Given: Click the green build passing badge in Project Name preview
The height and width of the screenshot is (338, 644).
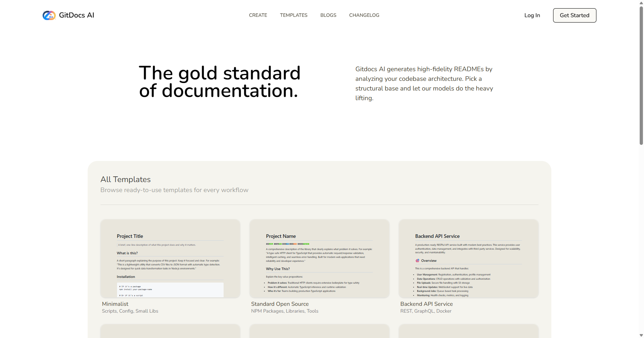Looking at the screenshot, I should [x=270, y=244].
